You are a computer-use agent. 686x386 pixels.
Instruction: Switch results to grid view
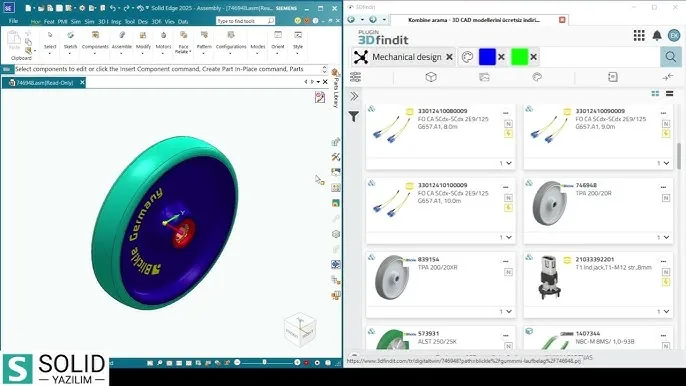click(655, 93)
